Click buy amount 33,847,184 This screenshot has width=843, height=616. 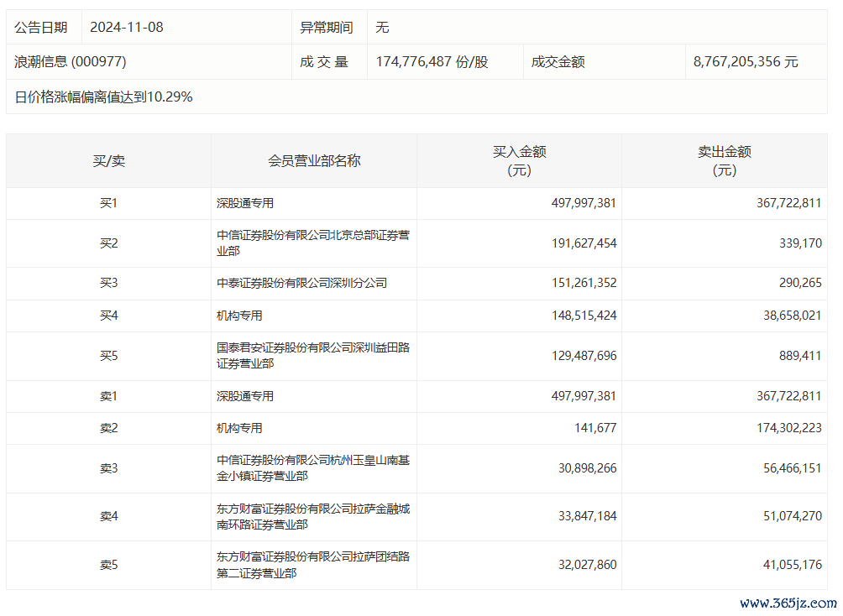[587, 517]
